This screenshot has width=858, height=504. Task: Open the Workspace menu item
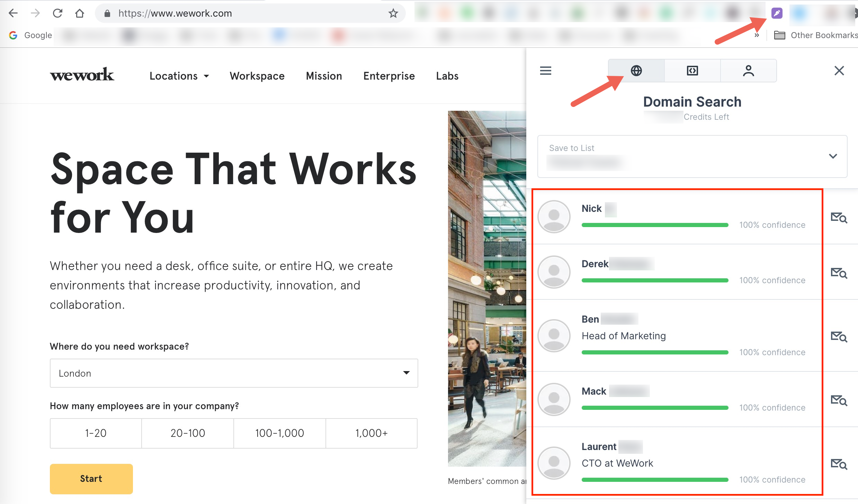[x=257, y=76]
